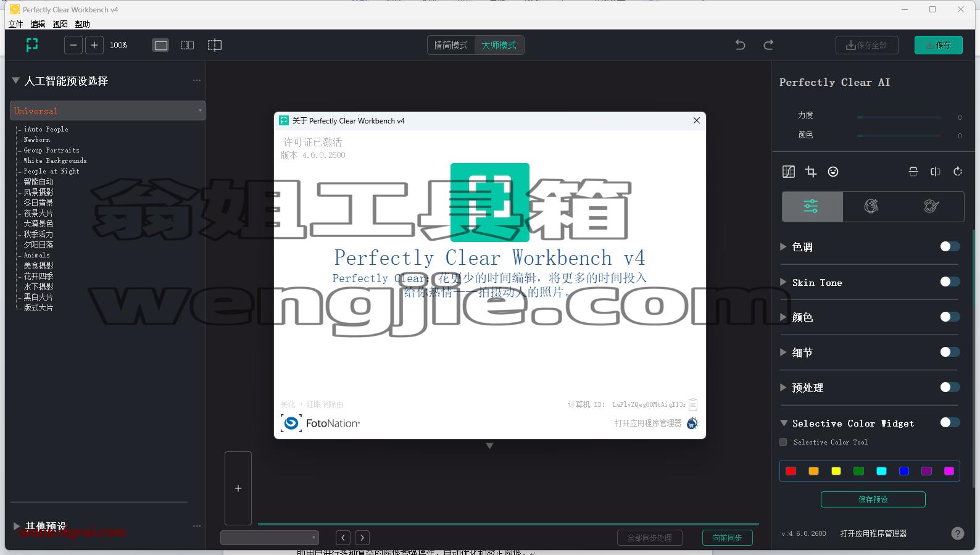
Task: Click app manager icon in About dialog
Action: pyautogui.click(x=692, y=423)
